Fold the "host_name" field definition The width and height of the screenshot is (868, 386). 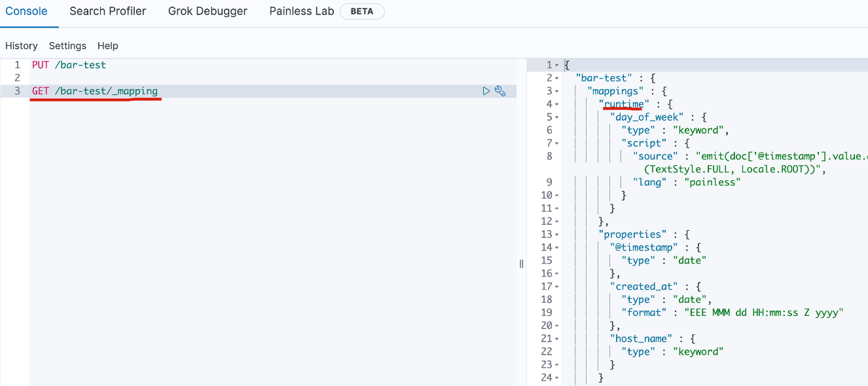[556, 339]
